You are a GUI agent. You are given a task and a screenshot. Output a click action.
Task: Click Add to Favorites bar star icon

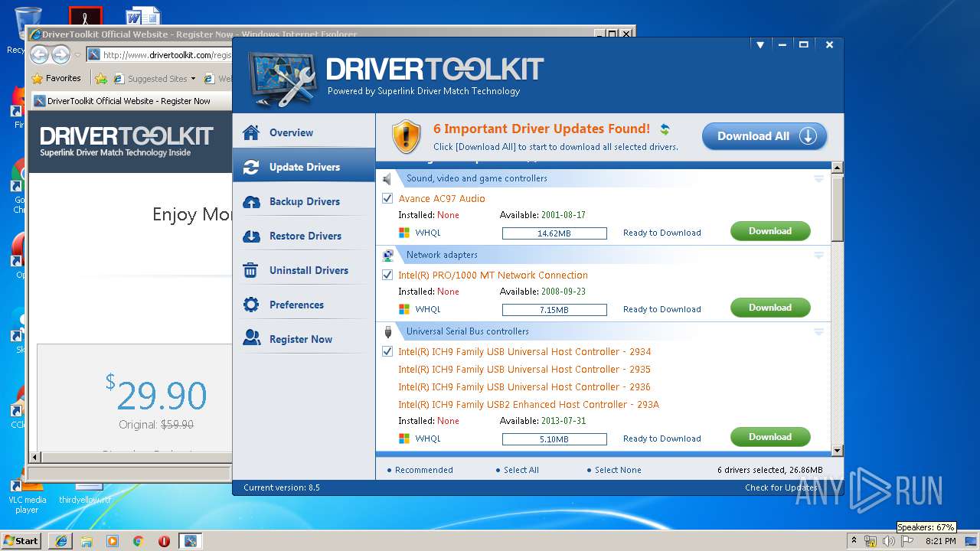coord(100,78)
